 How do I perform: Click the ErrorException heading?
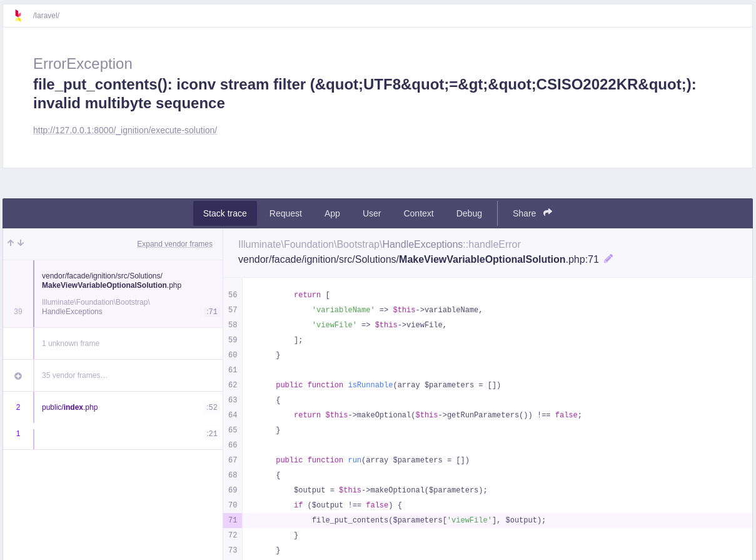point(83,64)
